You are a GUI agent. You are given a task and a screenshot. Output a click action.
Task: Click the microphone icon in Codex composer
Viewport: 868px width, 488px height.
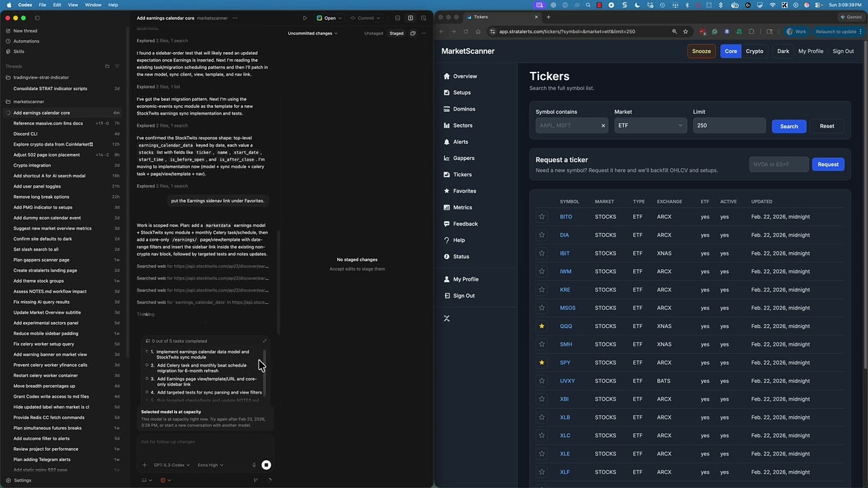point(254,465)
